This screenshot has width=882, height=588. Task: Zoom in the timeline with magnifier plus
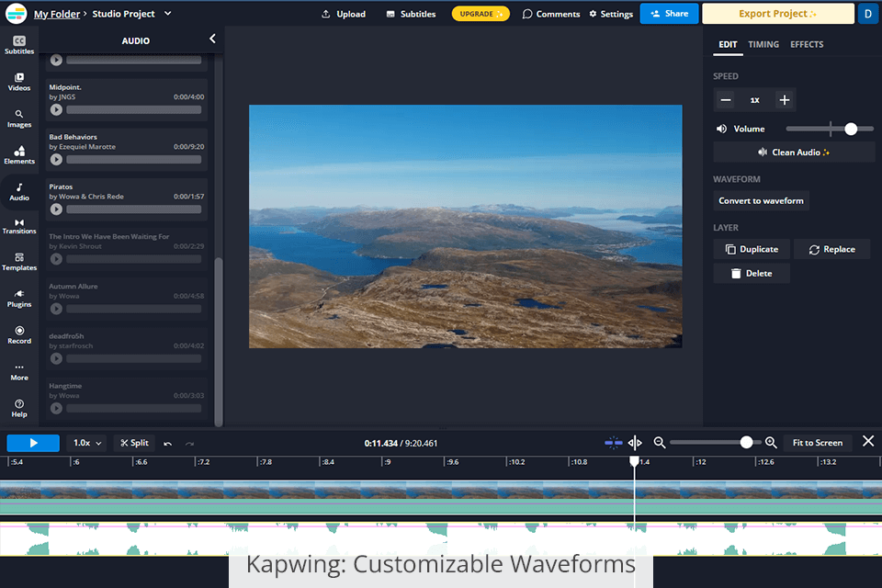point(771,443)
